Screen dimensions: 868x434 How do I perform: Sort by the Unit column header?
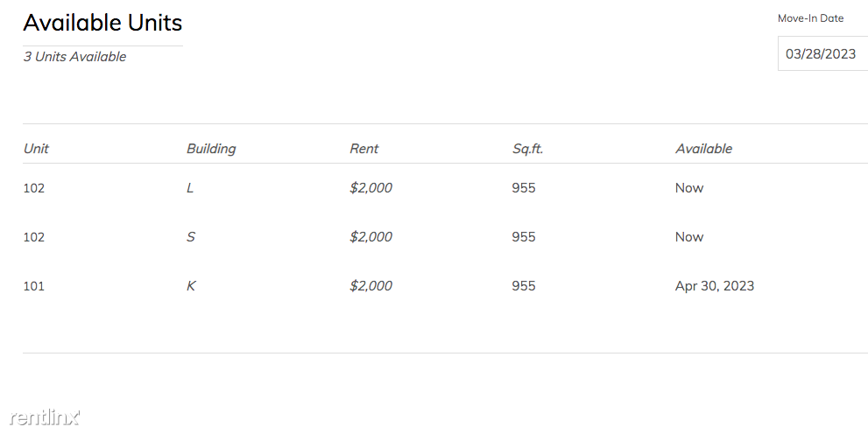[x=36, y=149]
